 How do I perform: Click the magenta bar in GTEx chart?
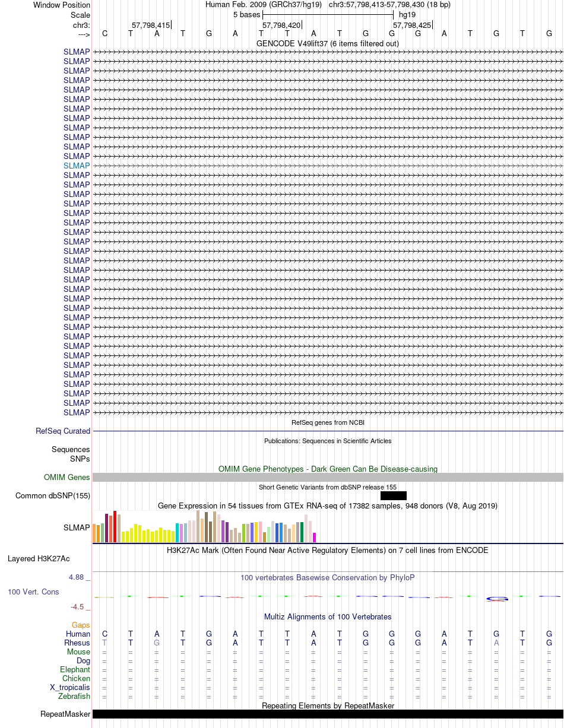pos(315,538)
